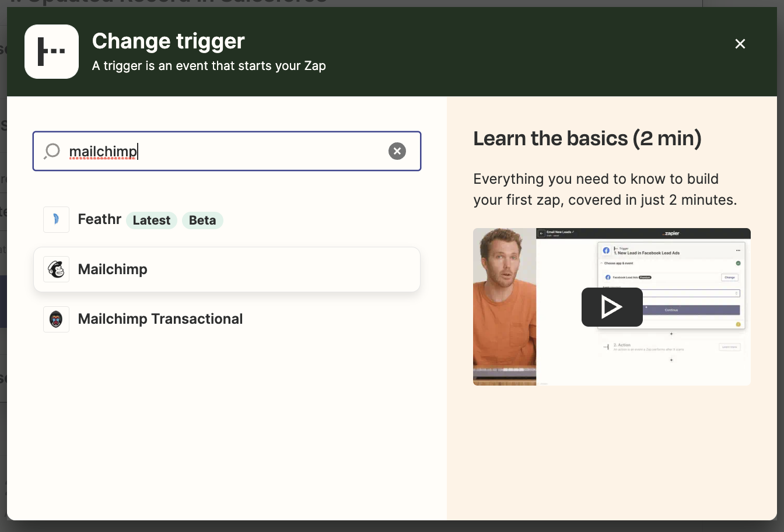The width and height of the screenshot is (784, 532).
Task: Open the tutorial video thumbnail
Action: 612,307
